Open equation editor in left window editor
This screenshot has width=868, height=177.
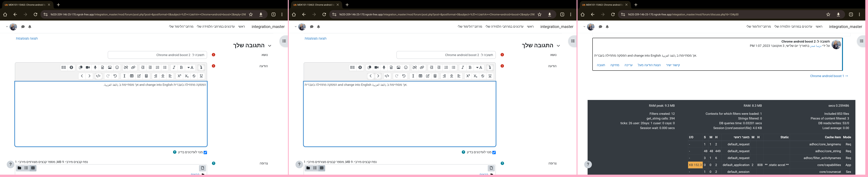pyautogui.click(x=146, y=76)
